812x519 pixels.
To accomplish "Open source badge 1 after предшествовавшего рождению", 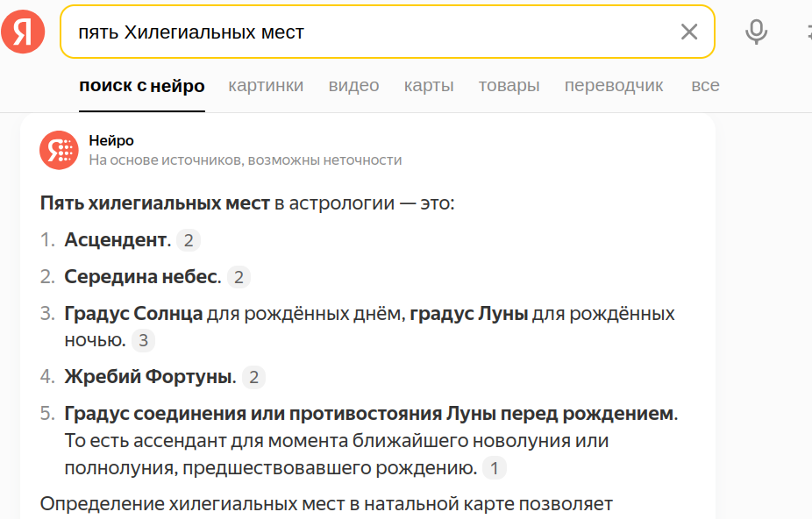I will [494, 469].
